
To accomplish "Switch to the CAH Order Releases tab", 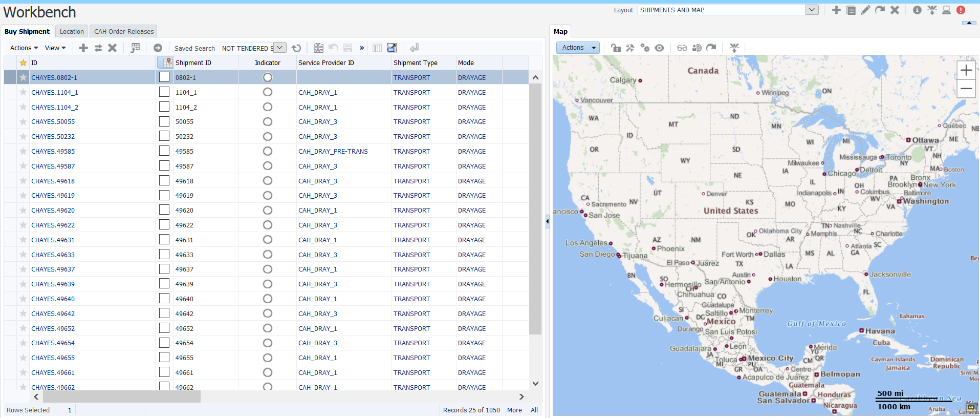I will tap(124, 31).
